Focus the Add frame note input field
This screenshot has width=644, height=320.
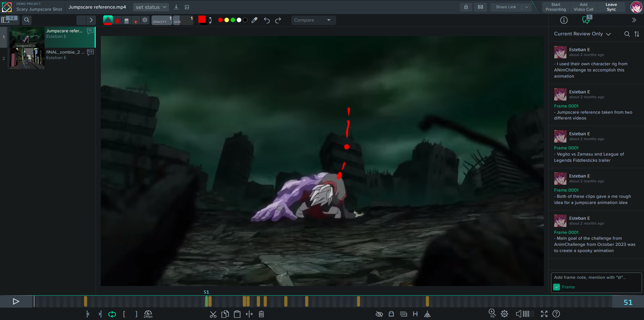(596, 277)
